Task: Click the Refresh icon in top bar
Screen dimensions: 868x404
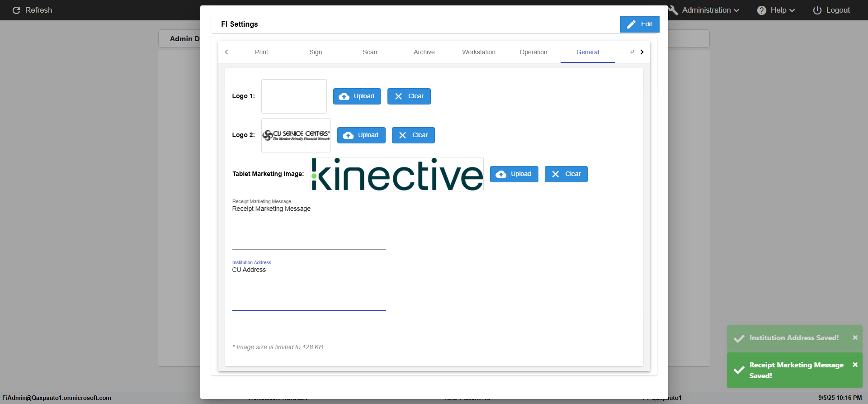Action: (x=16, y=10)
